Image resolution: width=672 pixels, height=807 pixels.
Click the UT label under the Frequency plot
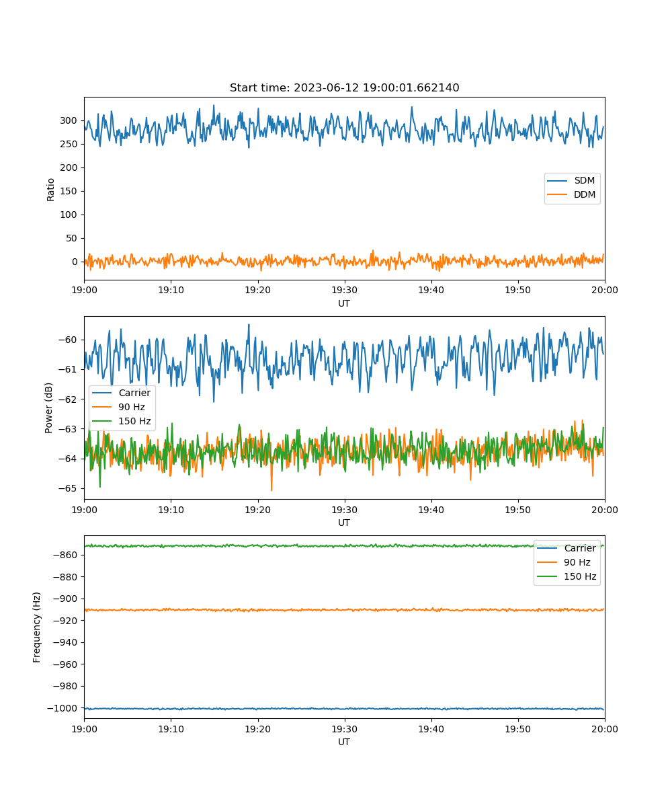point(344,742)
